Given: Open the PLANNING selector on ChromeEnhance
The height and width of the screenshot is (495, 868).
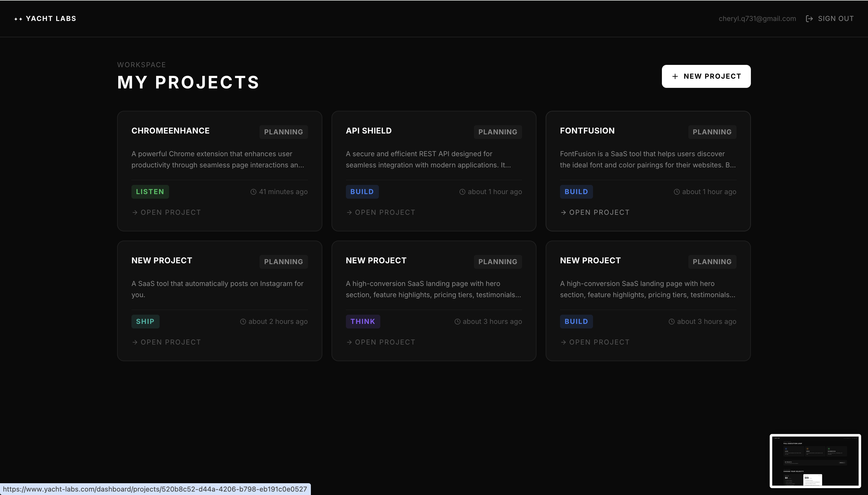Looking at the screenshot, I should coord(283,132).
